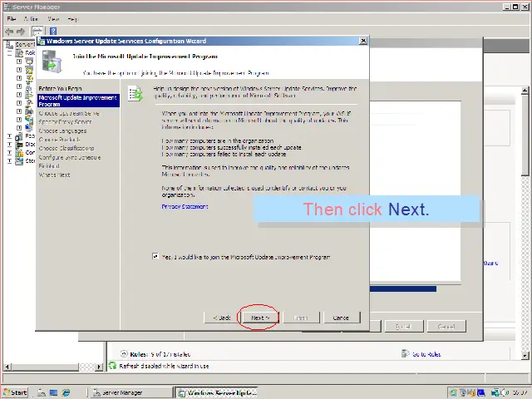Click the first quick launch icon beside Start
Screen dimensions: 532x399
point(42,392)
